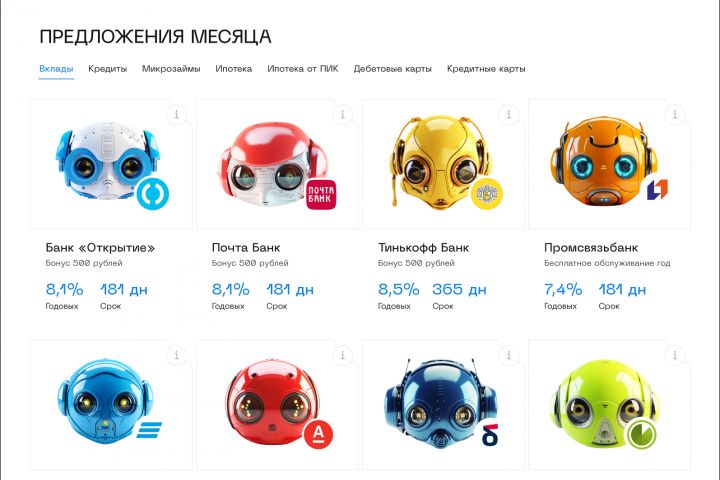The height and width of the screenshot is (480, 720).
Task: Open the Промсвязьбанк offer title
Action: [x=591, y=248]
